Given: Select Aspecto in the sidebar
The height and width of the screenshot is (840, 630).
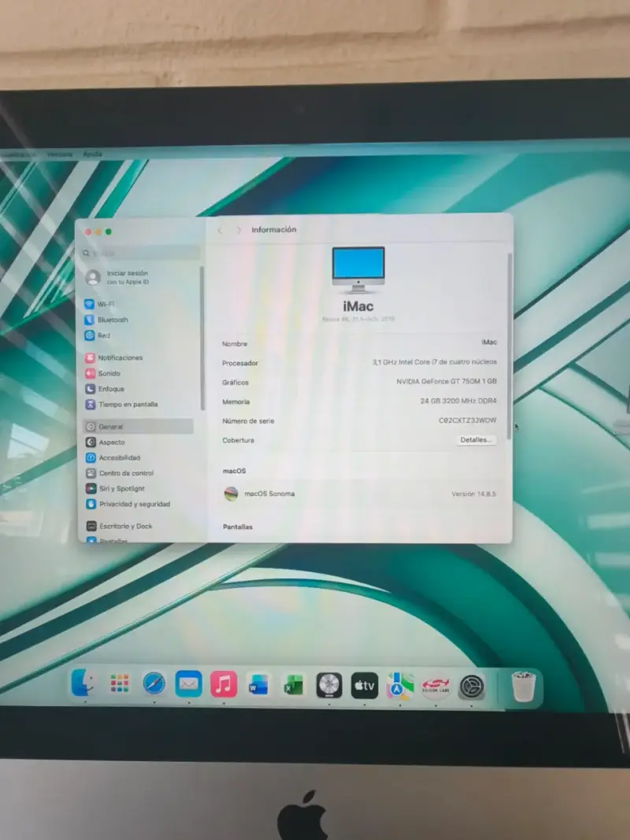Looking at the screenshot, I should (x=106, y=442).
